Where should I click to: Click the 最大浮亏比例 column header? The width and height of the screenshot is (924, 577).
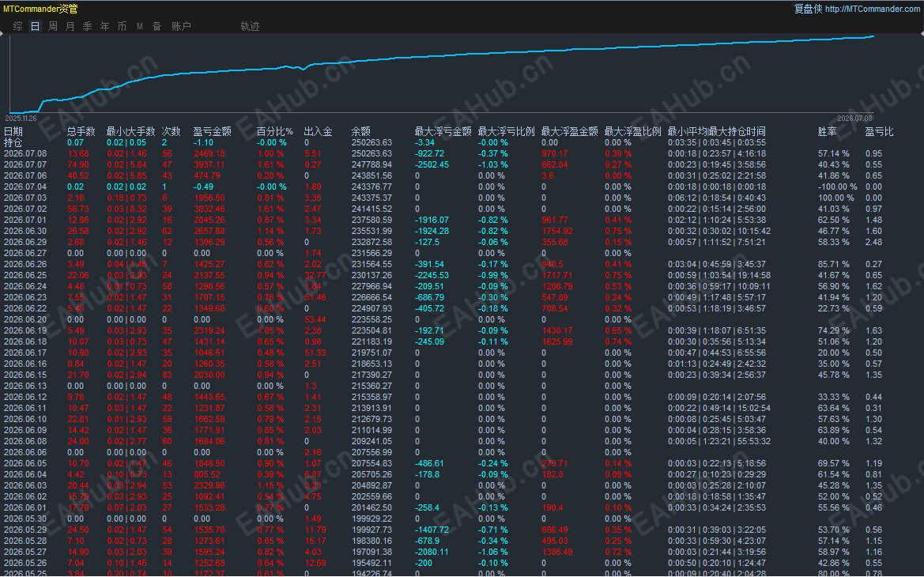coord(506,131)
